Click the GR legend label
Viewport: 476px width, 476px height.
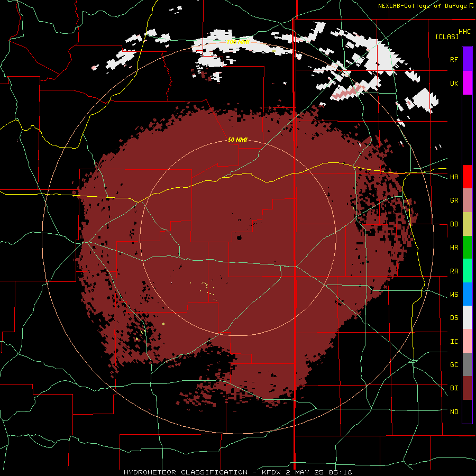tap(454, 200)
